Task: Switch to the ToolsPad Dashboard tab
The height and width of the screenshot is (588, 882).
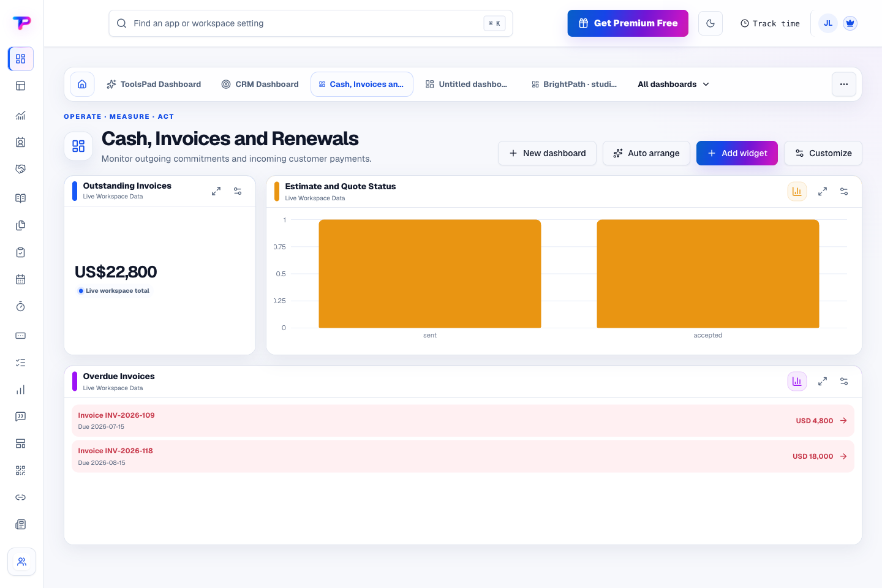Action: [x=154, y=84]
